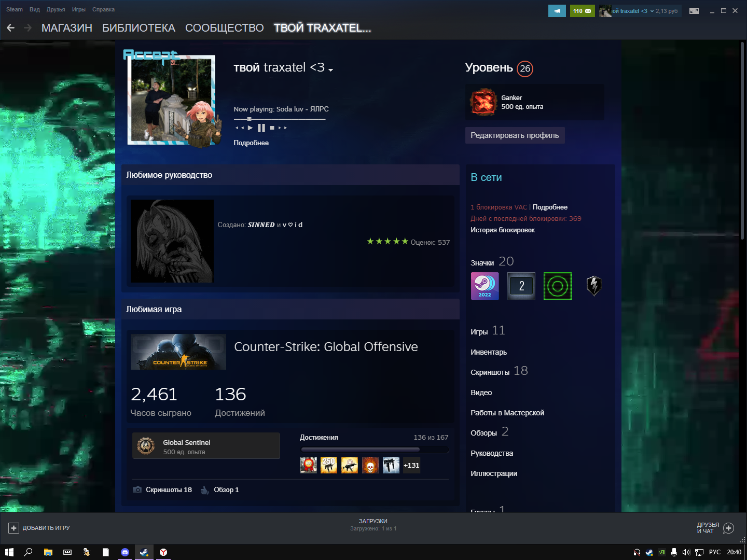Play the profile music track
The width and height of the screenshot is (747, 560).
click(x=251, y=128)
